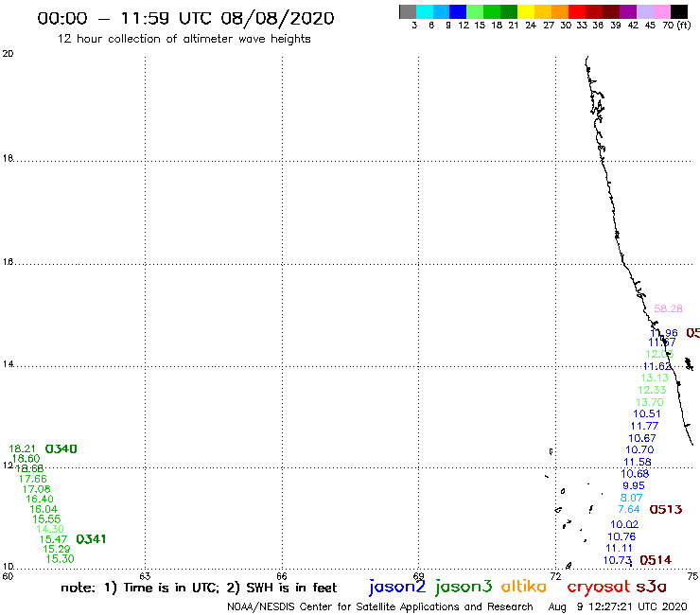Click the NOAA/NESDIS Center credit text
The image size is (700, 615).
380,606
